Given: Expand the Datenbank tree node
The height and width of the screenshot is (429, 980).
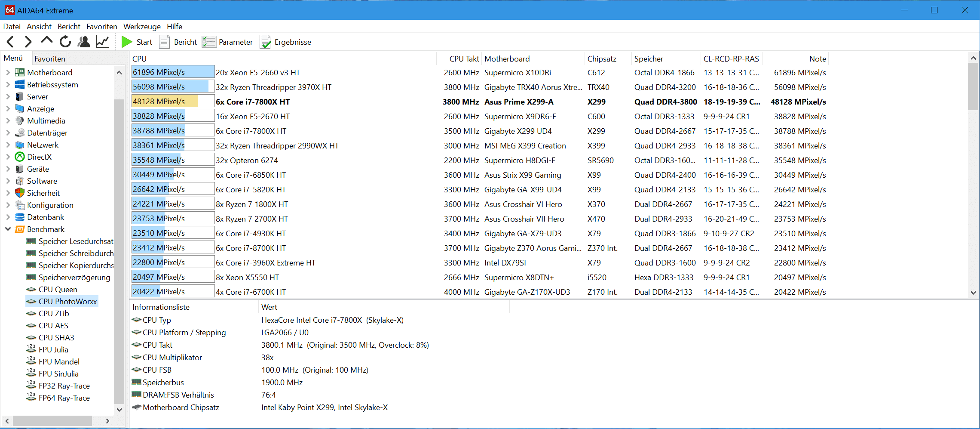Looking at the screenshot, I should (x=8, y=217).
